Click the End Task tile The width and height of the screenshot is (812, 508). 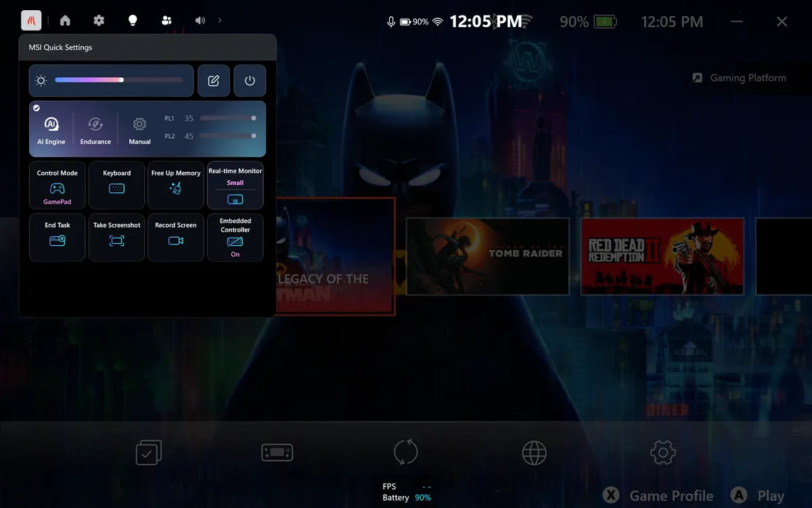point(58,237)
